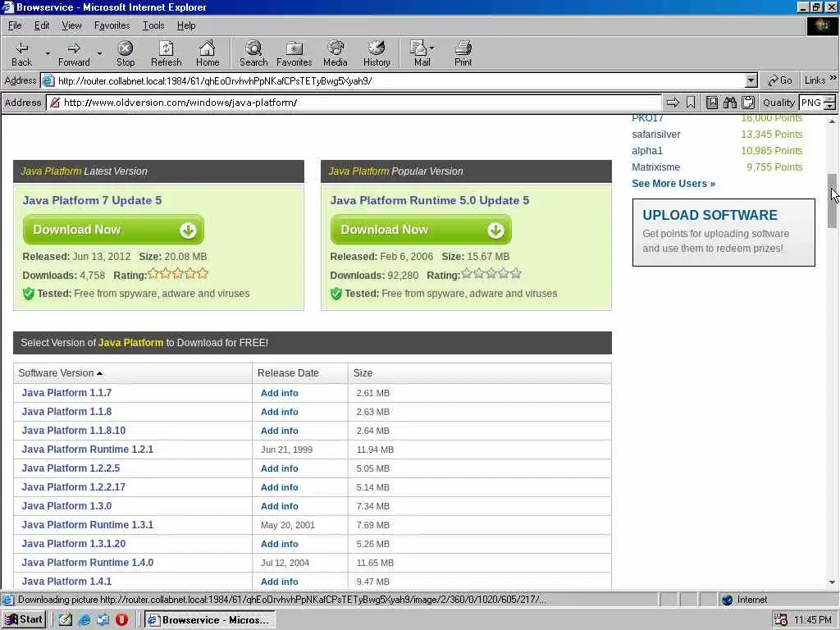
Task: Click the green arrow on Runtime 5.0 download
Action: tap(495, 231)
